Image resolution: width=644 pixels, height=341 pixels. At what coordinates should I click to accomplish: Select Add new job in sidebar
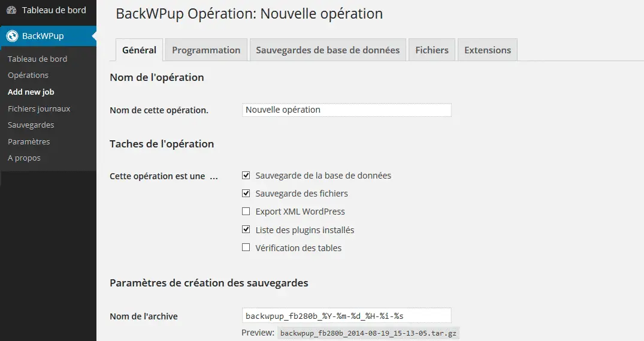[x=31, y=92]
